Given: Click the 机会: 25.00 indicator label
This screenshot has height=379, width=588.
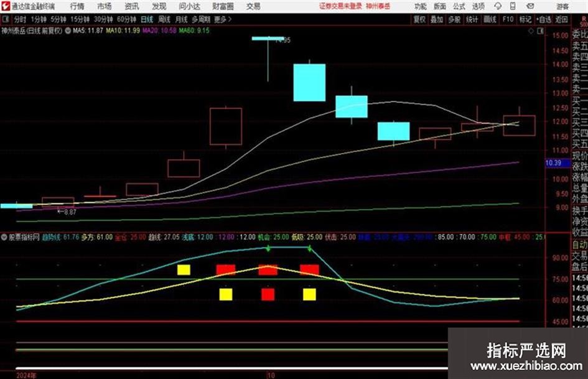Looking at the screenshot, I should pos(273,237).
